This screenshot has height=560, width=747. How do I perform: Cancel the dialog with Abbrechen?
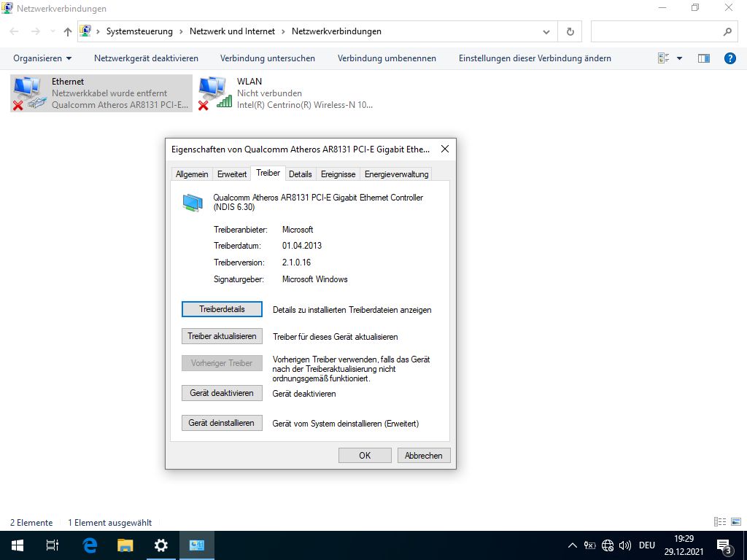(x=424, y=455)
